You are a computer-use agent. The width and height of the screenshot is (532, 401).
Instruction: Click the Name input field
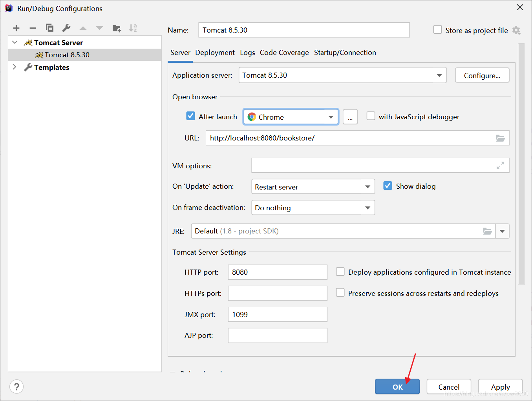(304, 30)
